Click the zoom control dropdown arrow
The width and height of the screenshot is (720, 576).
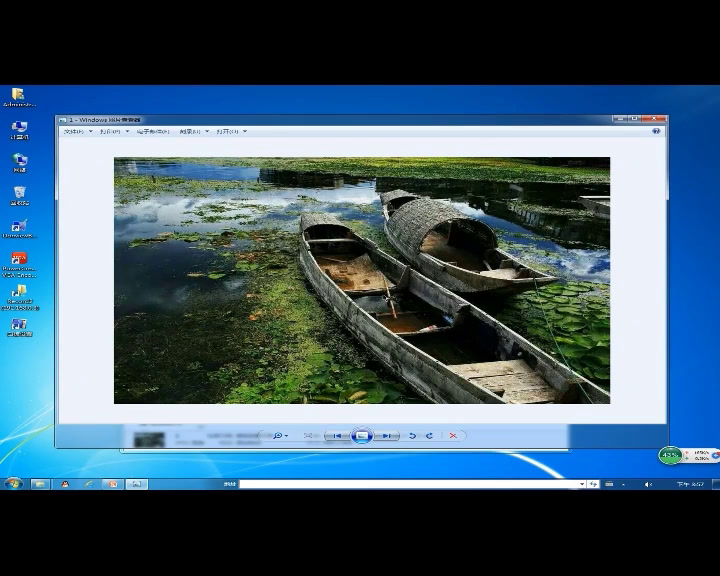coord(287,436)
